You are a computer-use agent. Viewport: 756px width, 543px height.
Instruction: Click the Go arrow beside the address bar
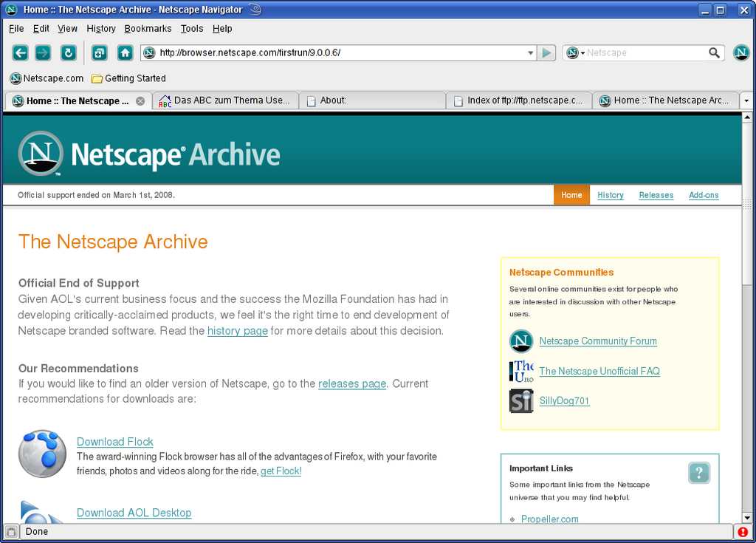[546, 52]
